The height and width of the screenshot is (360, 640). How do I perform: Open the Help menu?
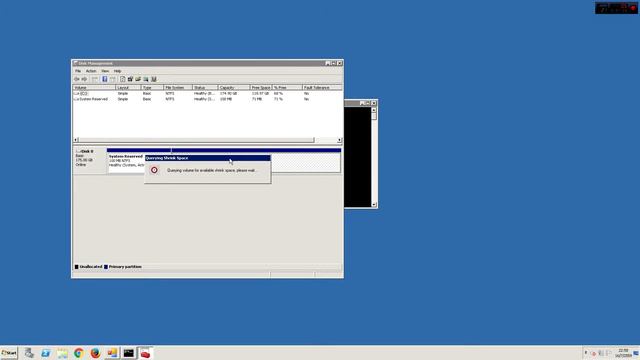coord(117,71)
